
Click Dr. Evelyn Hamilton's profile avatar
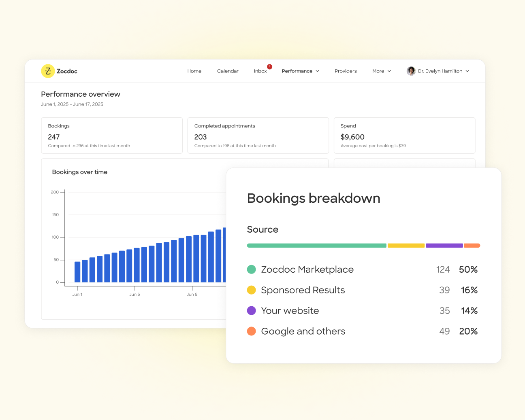click(x=411, y=71)
